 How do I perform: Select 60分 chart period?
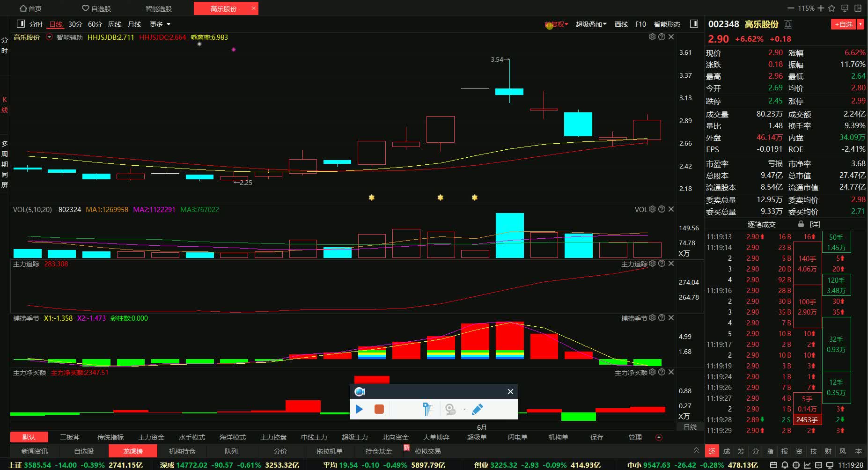coord(95,24)
